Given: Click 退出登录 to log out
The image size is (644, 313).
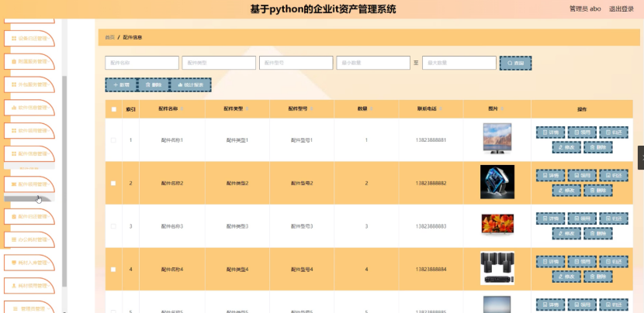Looking at the screenshot, I should coord(621,9).
